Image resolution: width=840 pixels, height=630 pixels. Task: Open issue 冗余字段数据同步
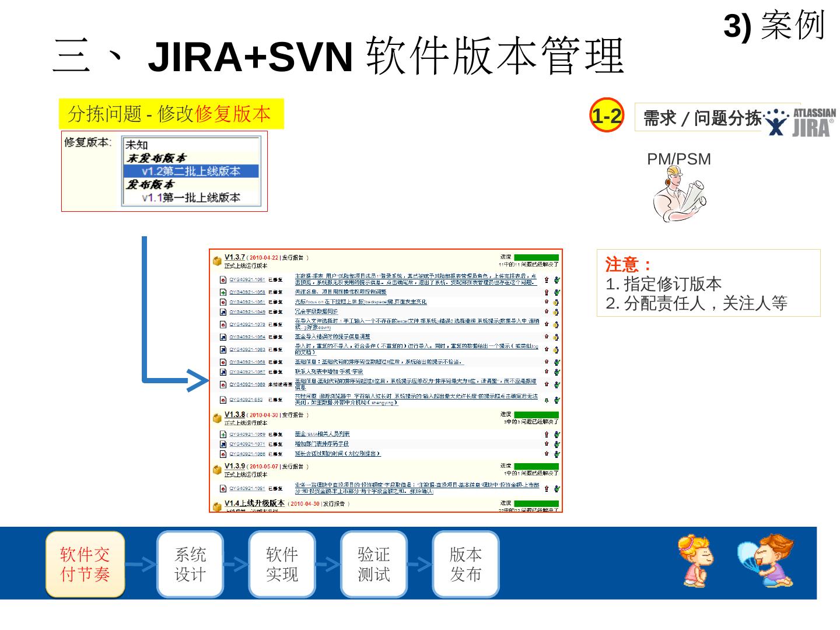(x=316, y=312)
